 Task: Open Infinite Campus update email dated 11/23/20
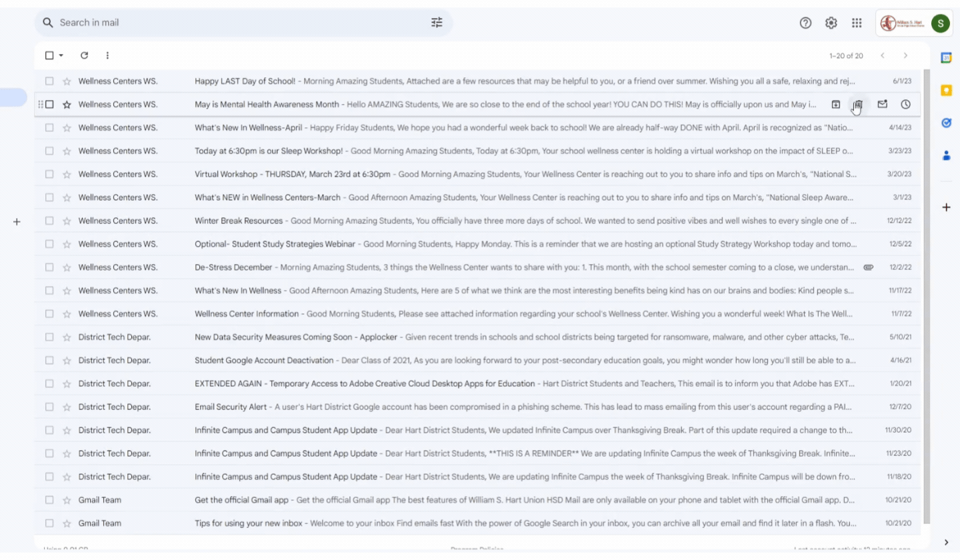tap(477, 453)
